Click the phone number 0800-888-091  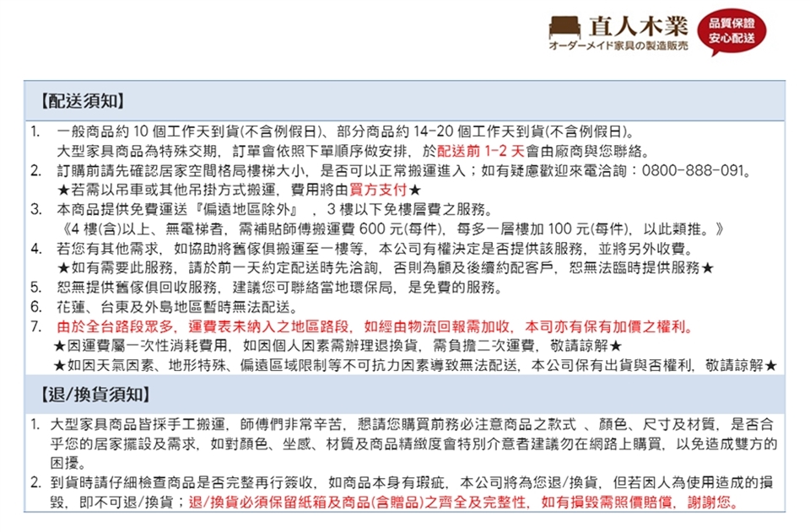(696, 171)
